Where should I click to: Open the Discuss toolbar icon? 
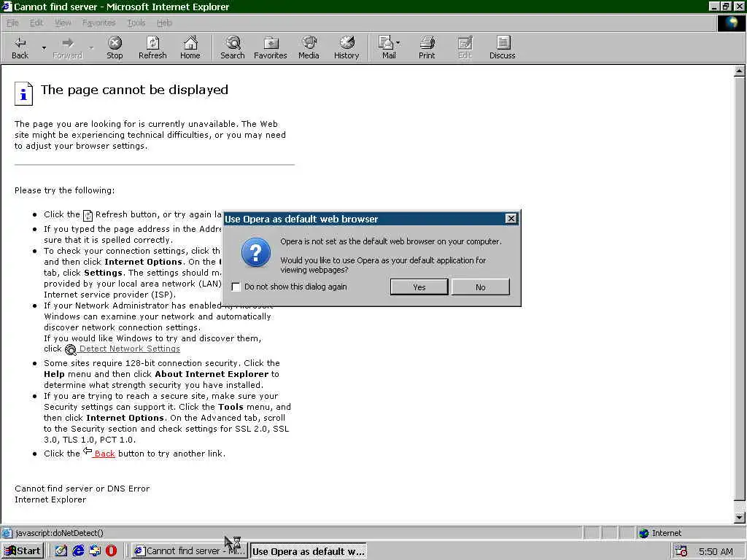pos(502,47)
